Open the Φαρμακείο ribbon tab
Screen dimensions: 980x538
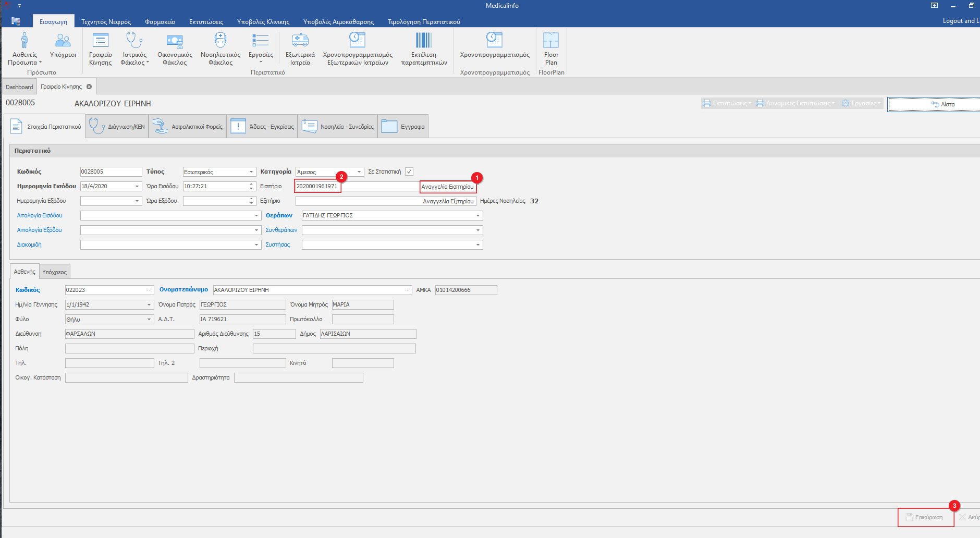[x=160, y=22]
